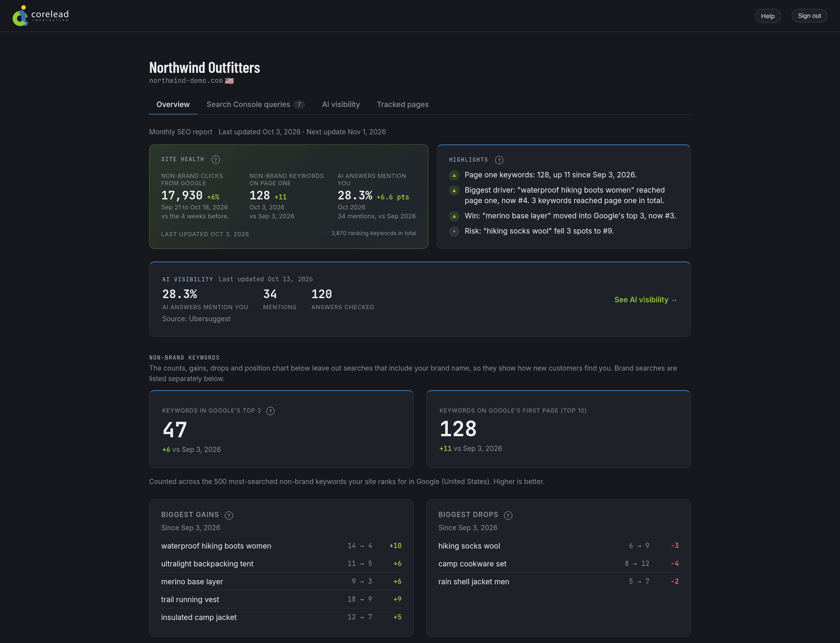Click the 28.3% value in AI Visibility card

click(x=179, y=294)
